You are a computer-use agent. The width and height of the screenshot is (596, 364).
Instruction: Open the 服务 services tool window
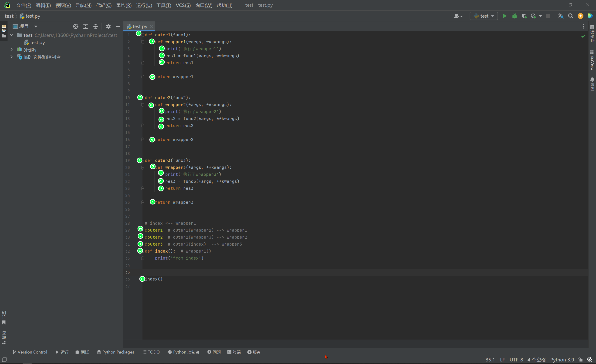254,352
